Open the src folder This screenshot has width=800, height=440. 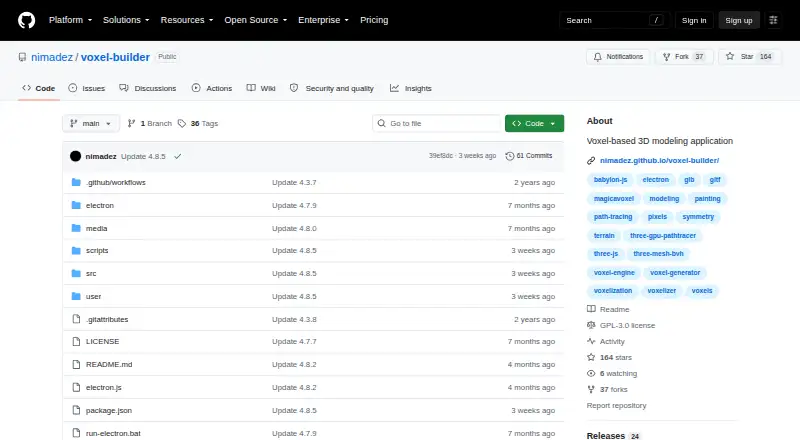(91, 274)
